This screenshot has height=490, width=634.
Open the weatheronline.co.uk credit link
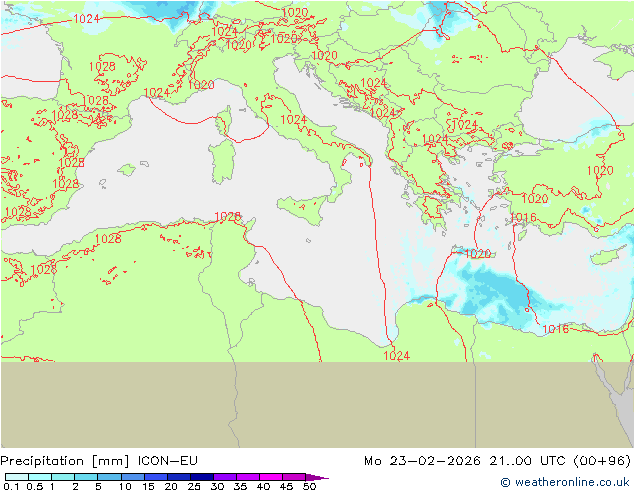[565, 482]
